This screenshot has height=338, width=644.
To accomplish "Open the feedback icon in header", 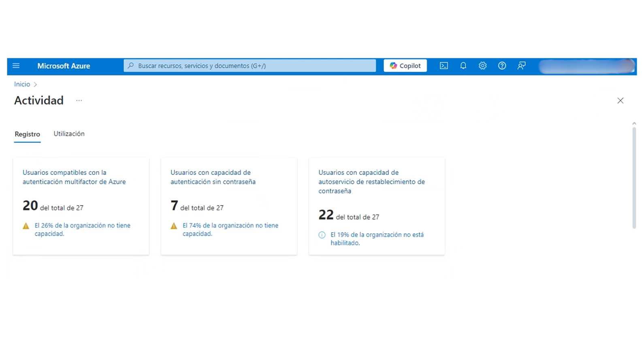I will 521,66.
